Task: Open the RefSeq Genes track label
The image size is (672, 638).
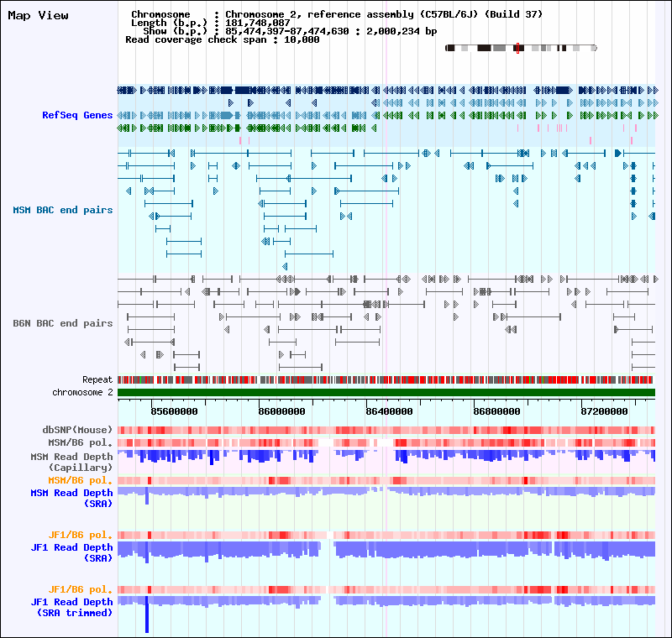Action: point(77,115)
